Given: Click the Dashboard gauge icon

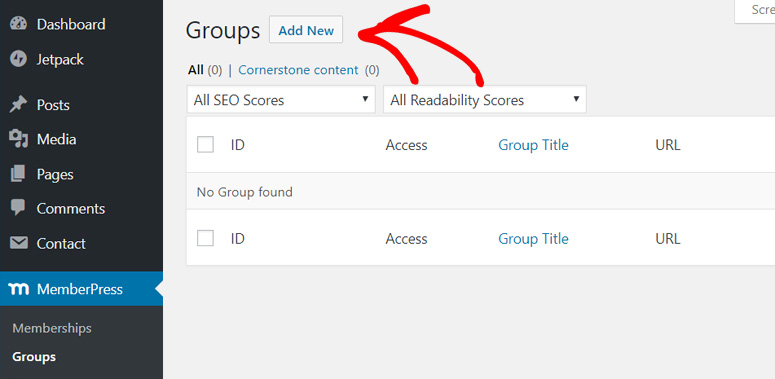Looking at the screenshot, I should [18, 24].
